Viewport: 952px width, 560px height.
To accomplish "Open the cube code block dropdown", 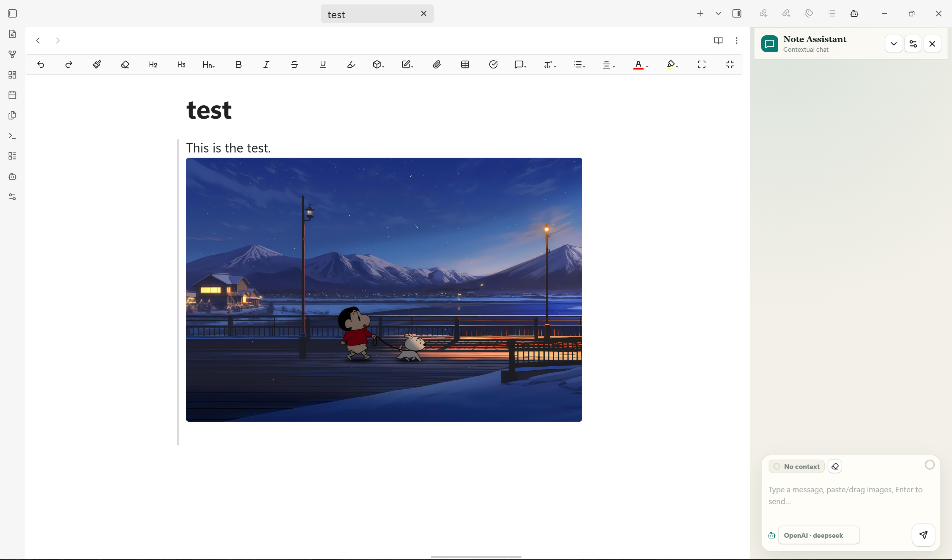I will coord(378,65).
